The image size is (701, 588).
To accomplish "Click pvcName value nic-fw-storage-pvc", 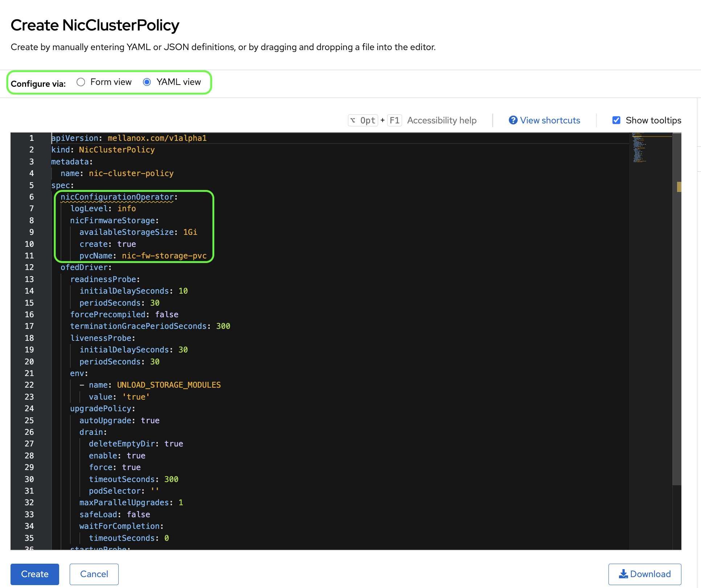I will pos(164,256).
